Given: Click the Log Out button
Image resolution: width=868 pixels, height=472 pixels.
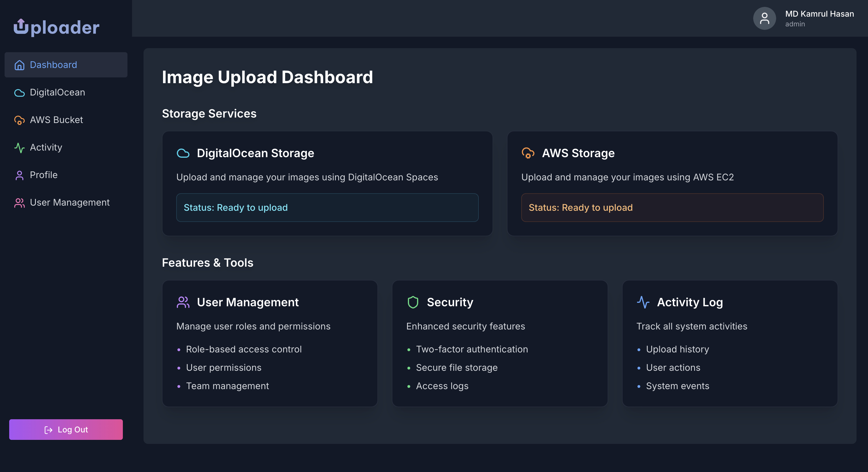Looking at the screenshot, I should click(66, 430).
